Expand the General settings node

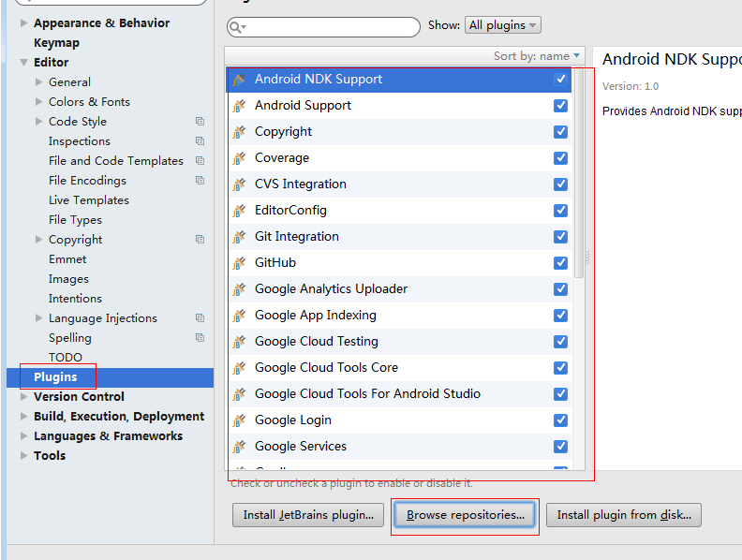coord(38,81)
